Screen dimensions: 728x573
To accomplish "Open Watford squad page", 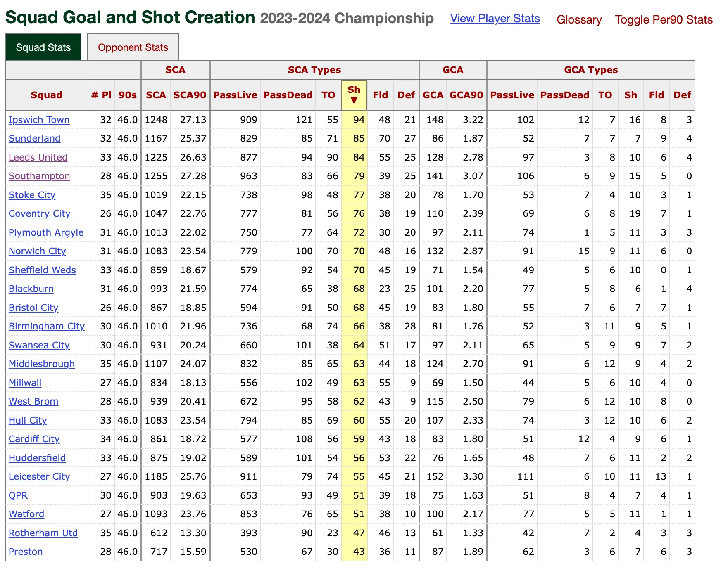I will point(26,514).
